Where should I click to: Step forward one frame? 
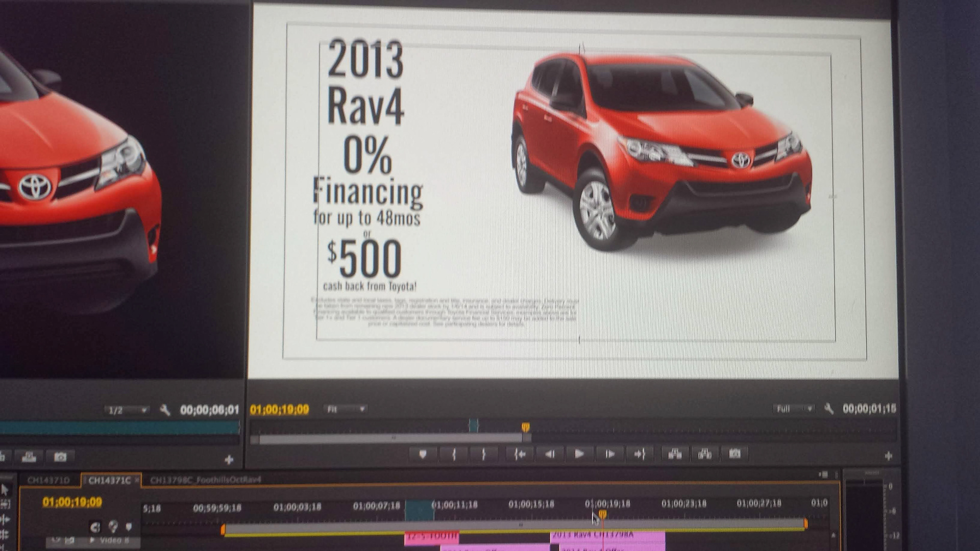[x=610, y=454]
